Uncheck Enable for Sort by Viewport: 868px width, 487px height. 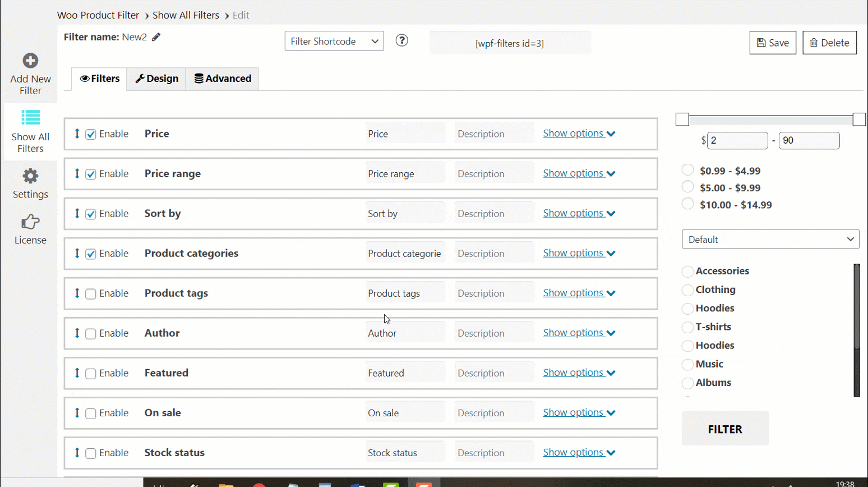(x=91, y=214)
